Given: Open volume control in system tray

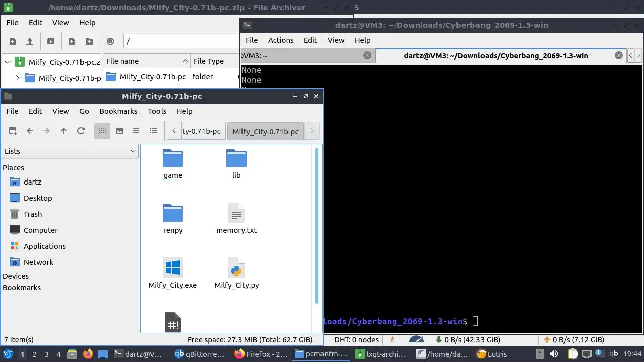Looking at the screenshot, I should point(553,354).
